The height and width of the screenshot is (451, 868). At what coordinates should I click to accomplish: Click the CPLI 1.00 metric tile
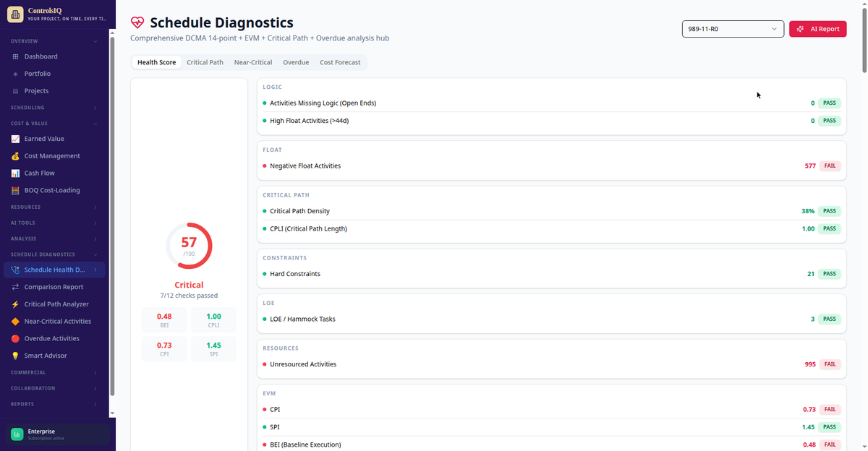click(x=213, y=321)
